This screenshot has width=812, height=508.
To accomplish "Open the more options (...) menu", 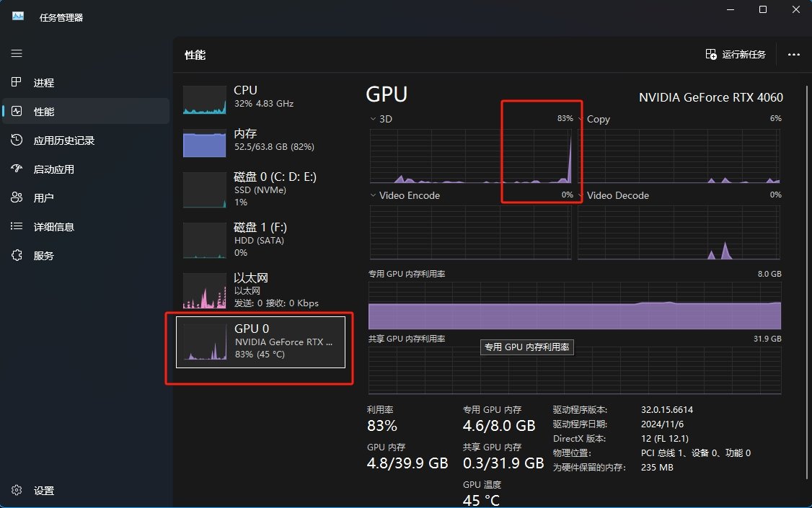I will 793,55.
